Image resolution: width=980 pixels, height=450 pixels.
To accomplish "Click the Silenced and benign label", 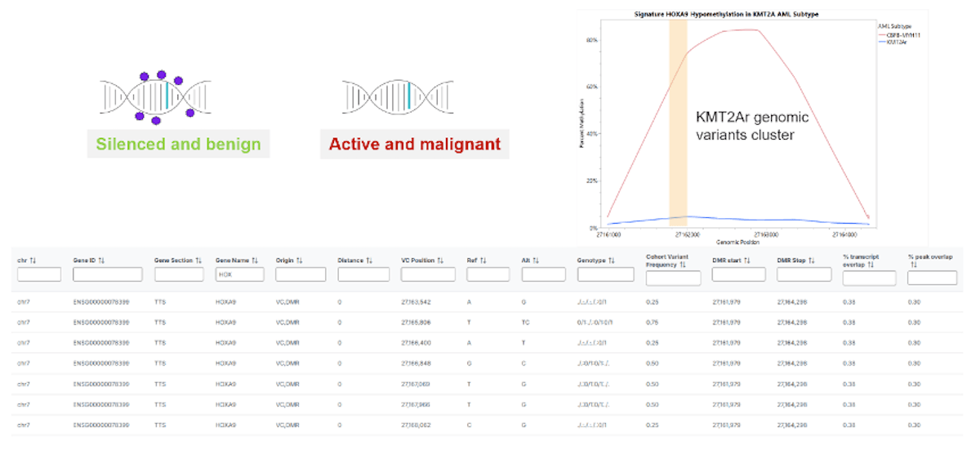I will click(178, 145).
